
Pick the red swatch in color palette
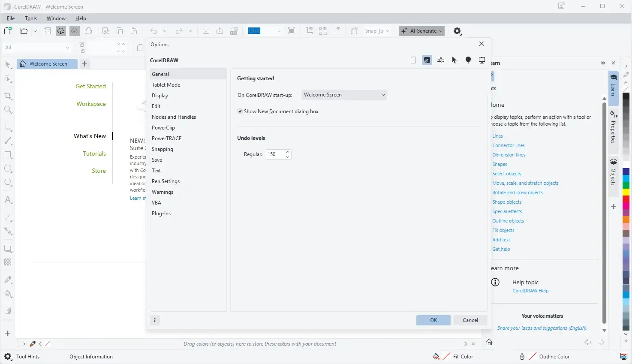pos(626,199)
